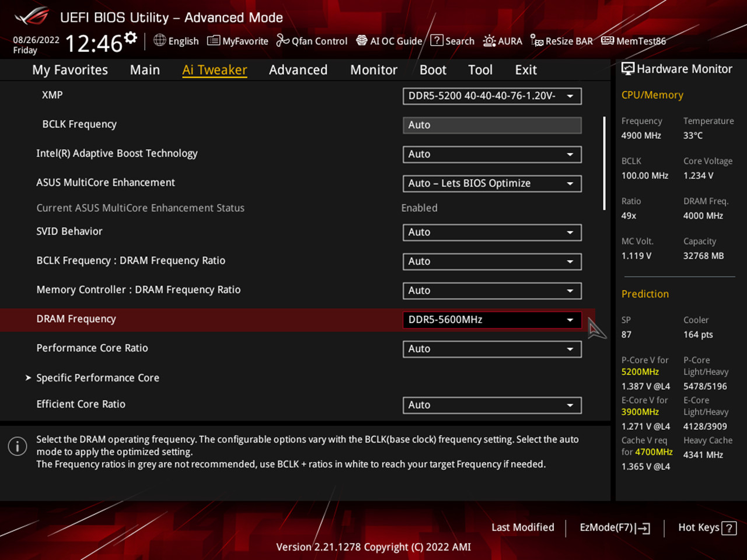The height and width of the screenshot is (560, 747).
Task: Click the clock settings gear icon
Action: [131, 38]
